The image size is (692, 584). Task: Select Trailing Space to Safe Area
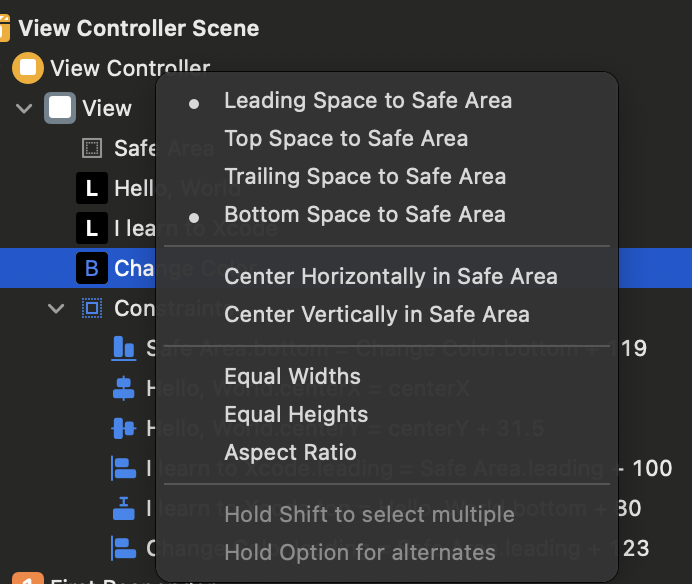364,177
